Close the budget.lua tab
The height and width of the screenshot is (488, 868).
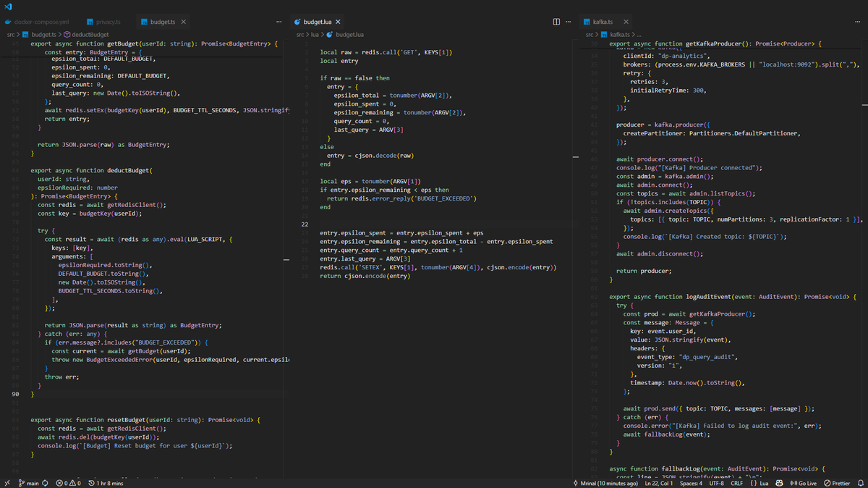click(338, 22)
